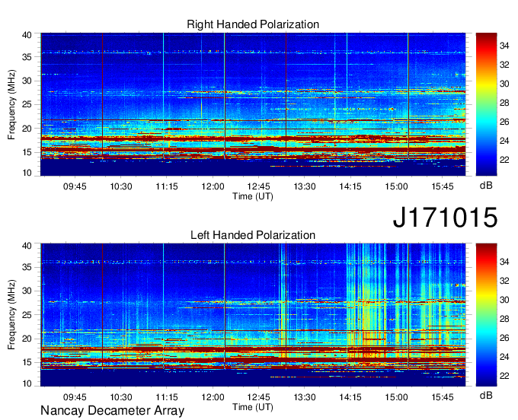
Task: Click the 12:45 time tick under Right Handed plot
Action: tap(259, 186)
